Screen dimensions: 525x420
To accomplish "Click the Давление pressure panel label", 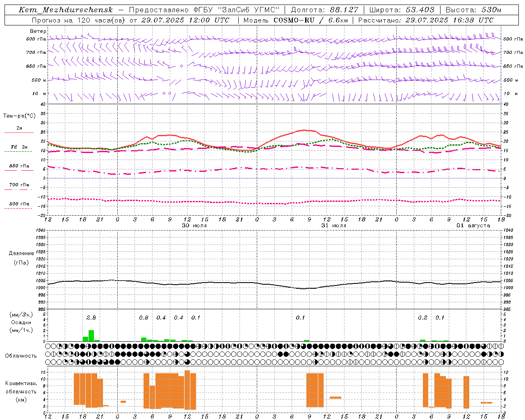I will coord(21,253).
